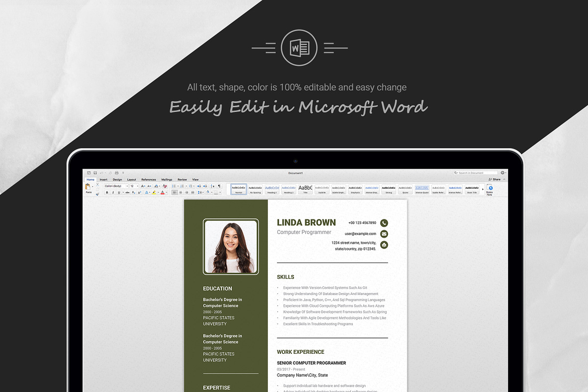Open the Styles Pane icon
The width and height of the screenshot is (588, 392).
[490, 188]
